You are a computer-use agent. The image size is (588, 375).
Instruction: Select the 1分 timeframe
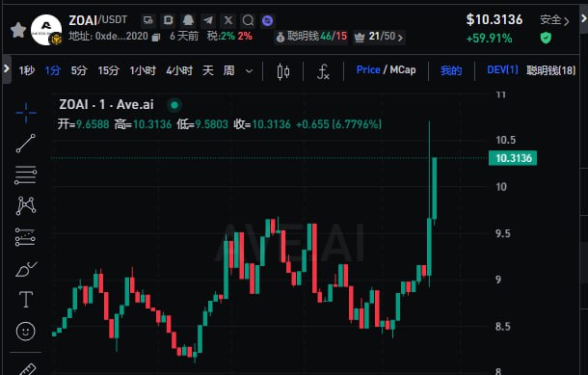coord(52,70)
